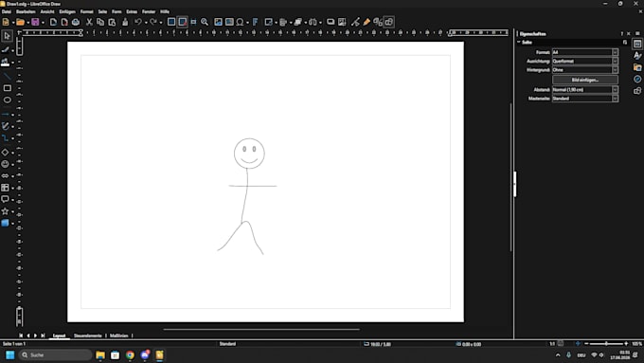This screenshot has width=644, height=363.
Task: Select the Rectangle drawing tool
Action: [x=7, y=88]
